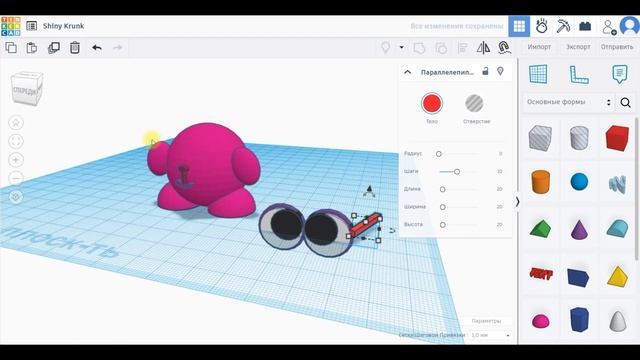Delete the selection with the trash icon
The width and height of the screenshot is (640, 360).
point(75,48)
